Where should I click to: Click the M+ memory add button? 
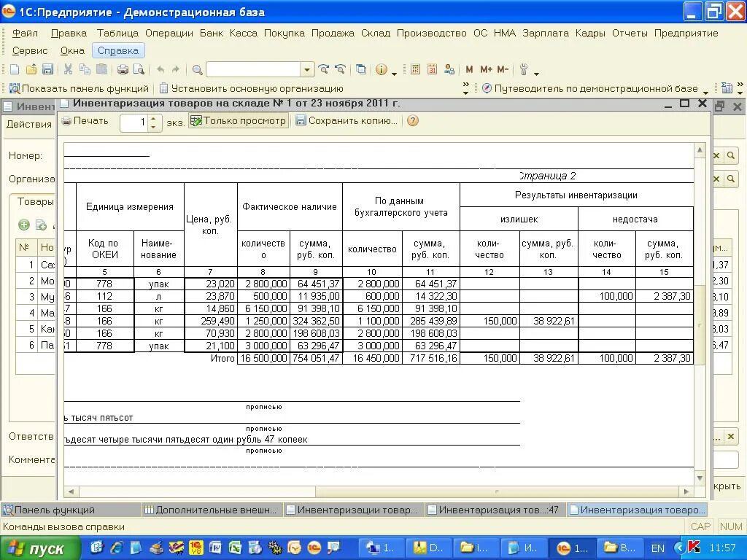[x=486, y=69]
